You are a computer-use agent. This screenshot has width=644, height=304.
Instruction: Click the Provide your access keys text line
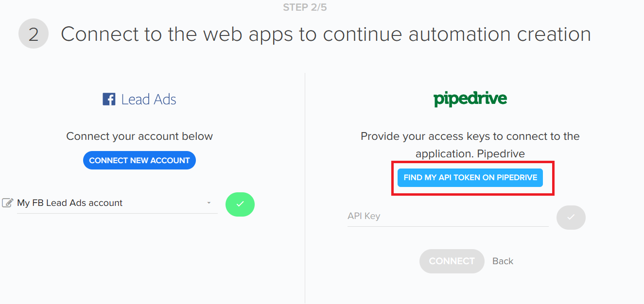pyautogui.click(x=470, y=136)
